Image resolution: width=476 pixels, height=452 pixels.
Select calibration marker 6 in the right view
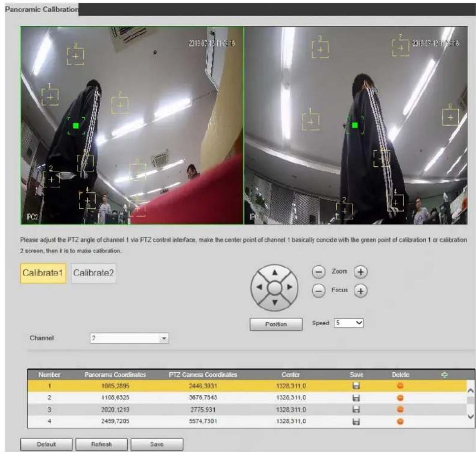[450, 117]
